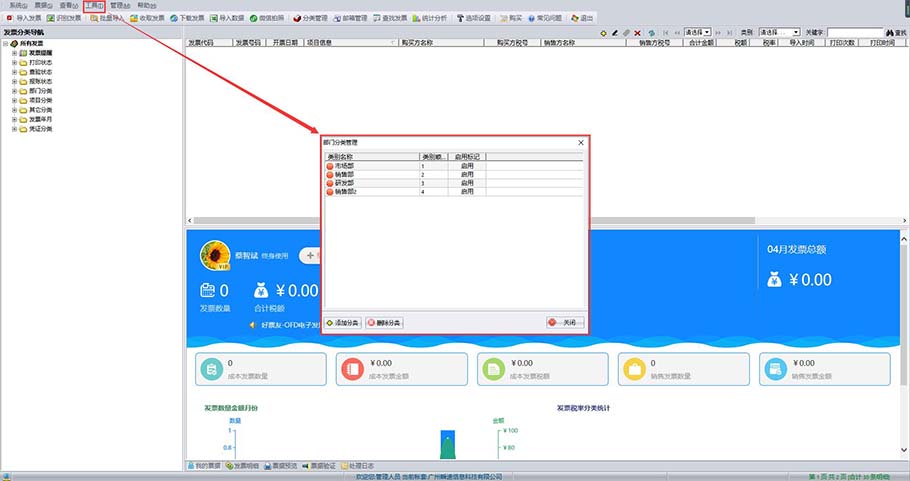Collapse the 所有发票 root node
Screen dimensions: 910x481
6,44
